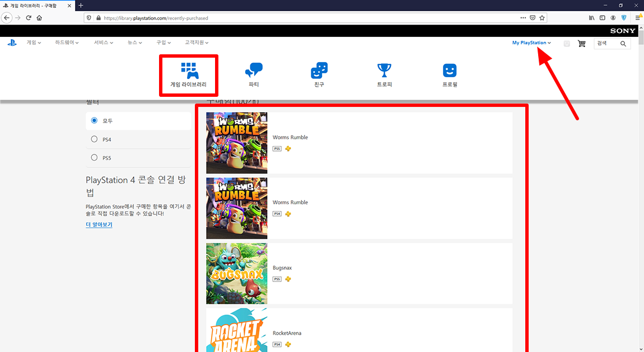
Task: Click the PS4 Worms Rumble cover thumbnail
Action: 236,208
